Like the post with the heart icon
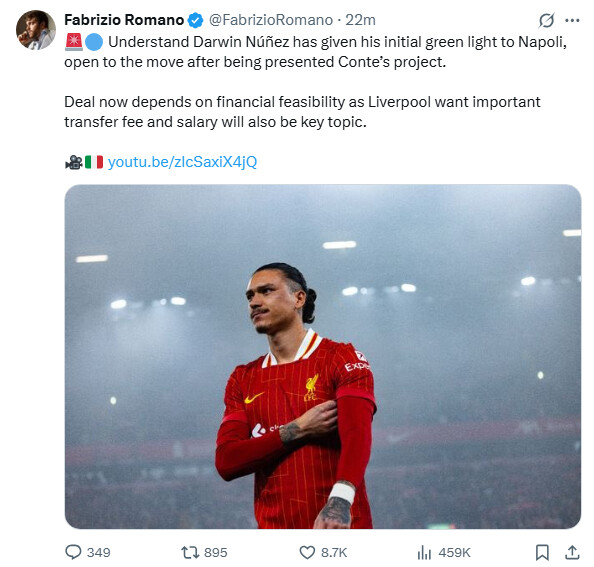This screenshot has width=594, height=567. [x=307, y=553]
